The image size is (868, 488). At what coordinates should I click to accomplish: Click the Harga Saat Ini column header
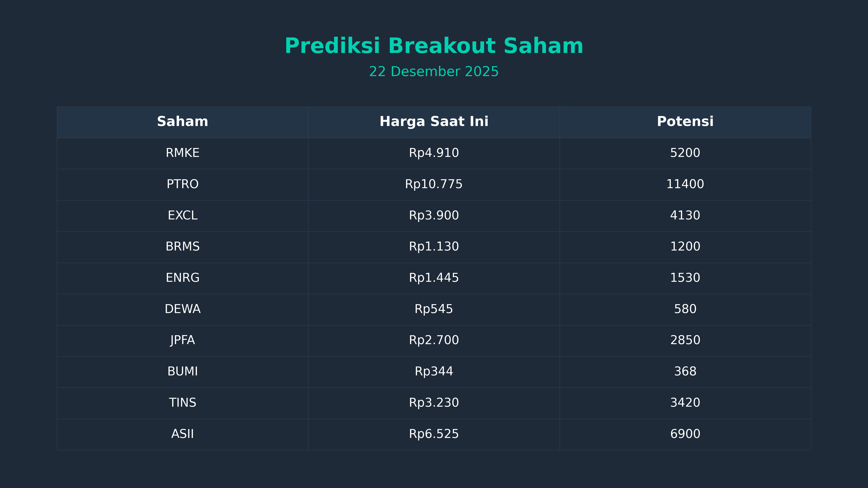click(434, 122)
